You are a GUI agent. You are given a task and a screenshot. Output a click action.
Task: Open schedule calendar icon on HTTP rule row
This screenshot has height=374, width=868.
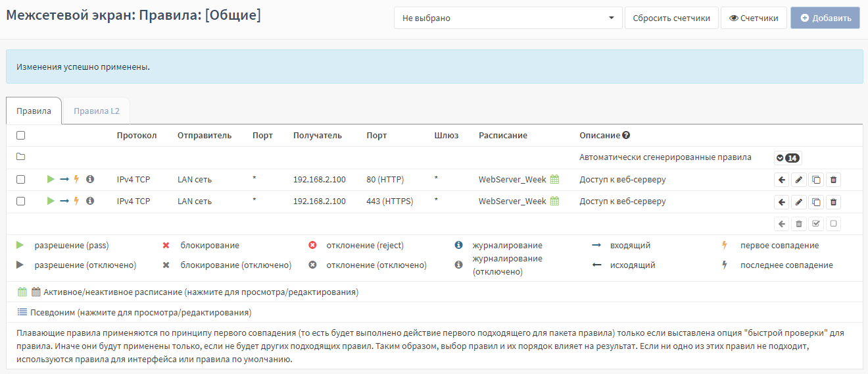[554, 180]
